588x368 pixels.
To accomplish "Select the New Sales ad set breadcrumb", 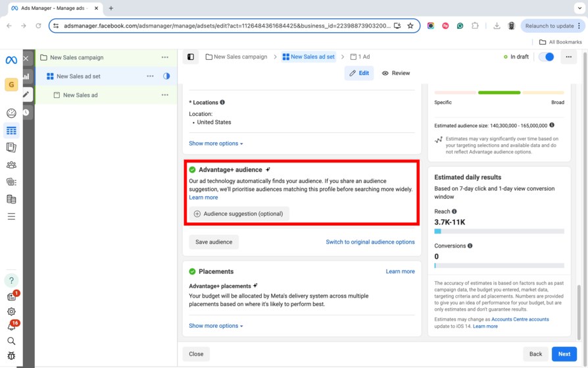I will click(x=308, y=57).
